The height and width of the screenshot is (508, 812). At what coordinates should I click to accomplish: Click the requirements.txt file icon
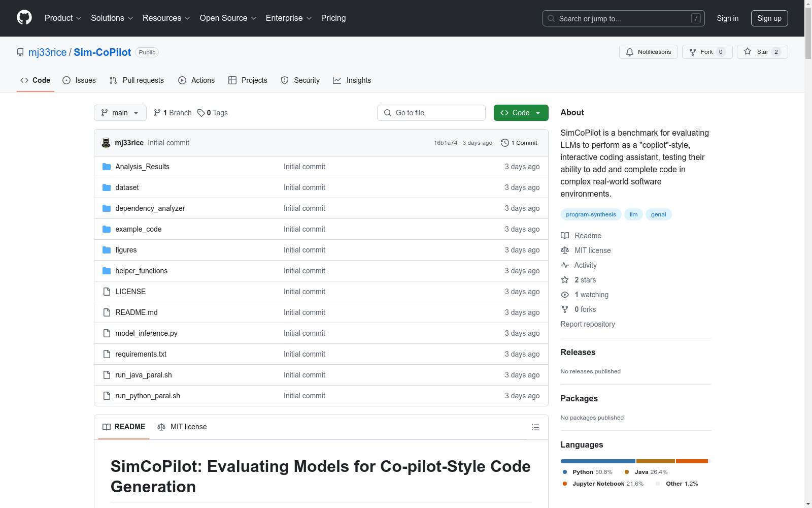click(107, 354)
